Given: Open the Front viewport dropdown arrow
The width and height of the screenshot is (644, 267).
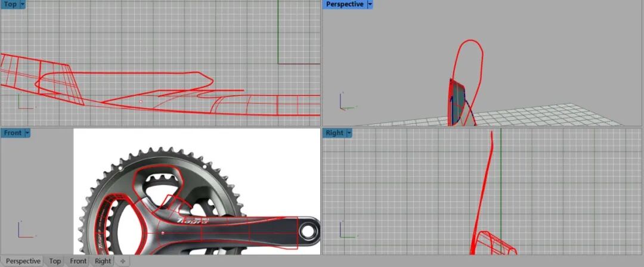Looking at the screenshot, I should coord(27,133).
